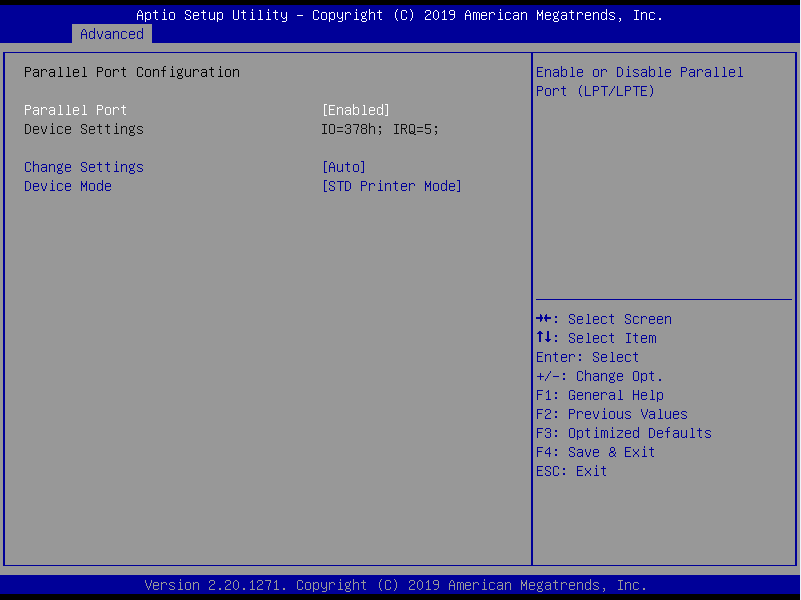Open the Change Settings [Auto] dropdown

click(x=343, y=167)
